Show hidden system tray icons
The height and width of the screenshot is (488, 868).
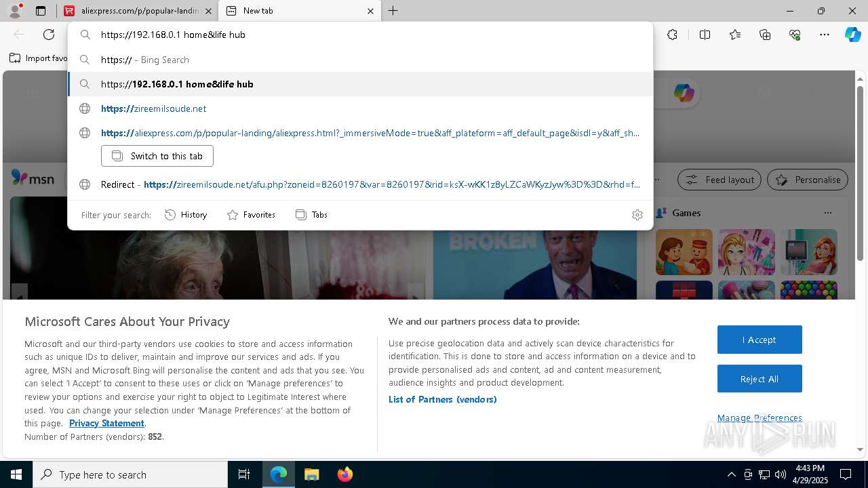[731, 474]
